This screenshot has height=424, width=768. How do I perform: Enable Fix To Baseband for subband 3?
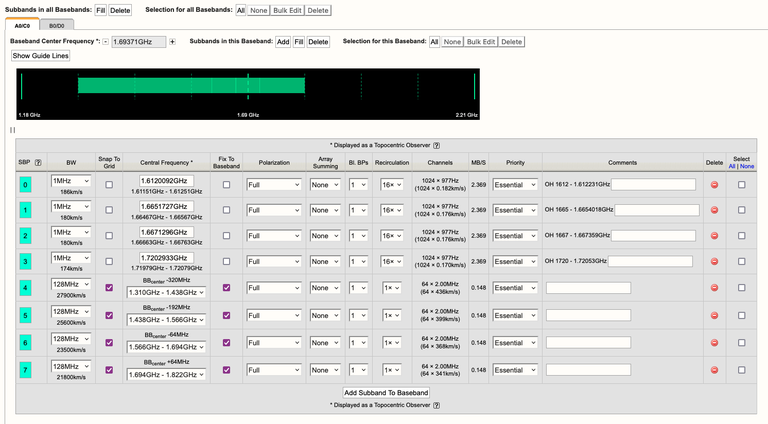coord(226,261)
